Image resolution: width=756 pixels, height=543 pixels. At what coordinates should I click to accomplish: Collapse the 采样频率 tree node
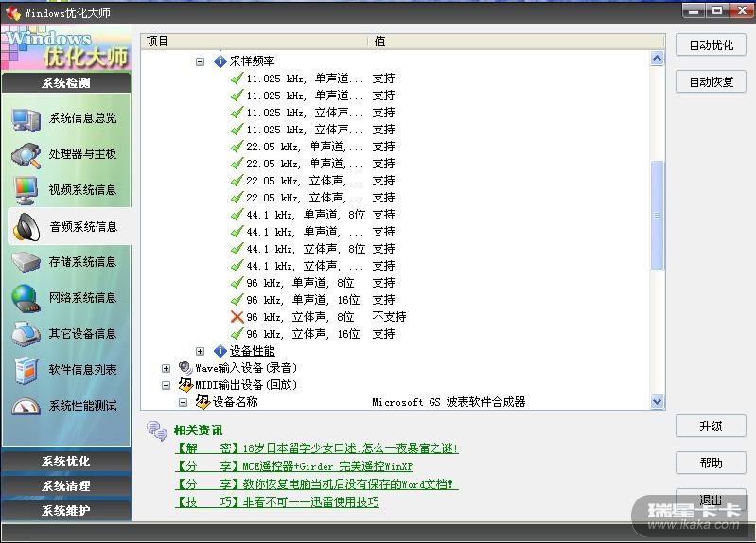[200, 61]
